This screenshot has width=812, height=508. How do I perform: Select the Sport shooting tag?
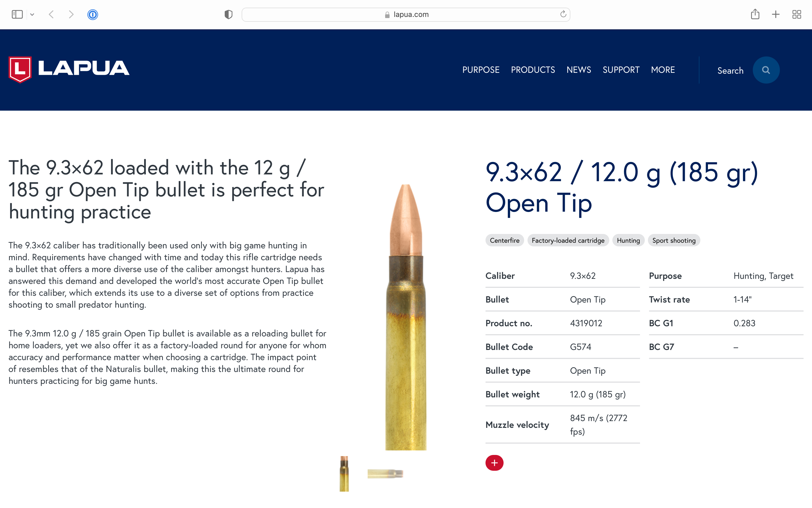[x=674, y=240]
